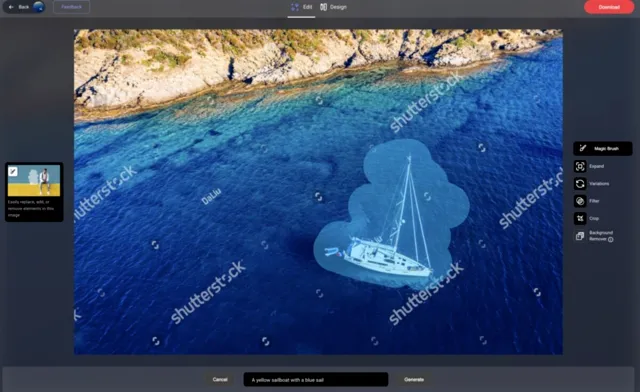The height and width of the screenshot is (392, 640).
Task: Click the small image thumbnail next to Back
Action: [x=39, y=7]
